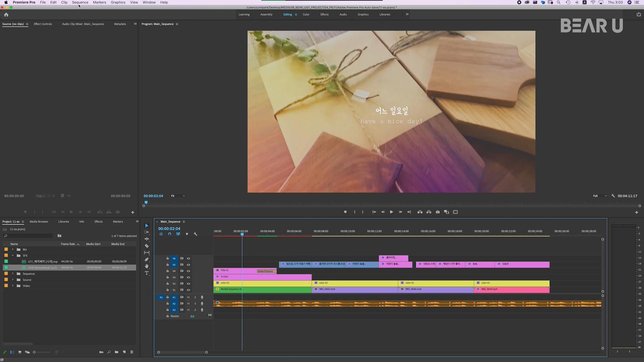
Task: Toggle lock on track V1
Action: (x=167, y=290)
